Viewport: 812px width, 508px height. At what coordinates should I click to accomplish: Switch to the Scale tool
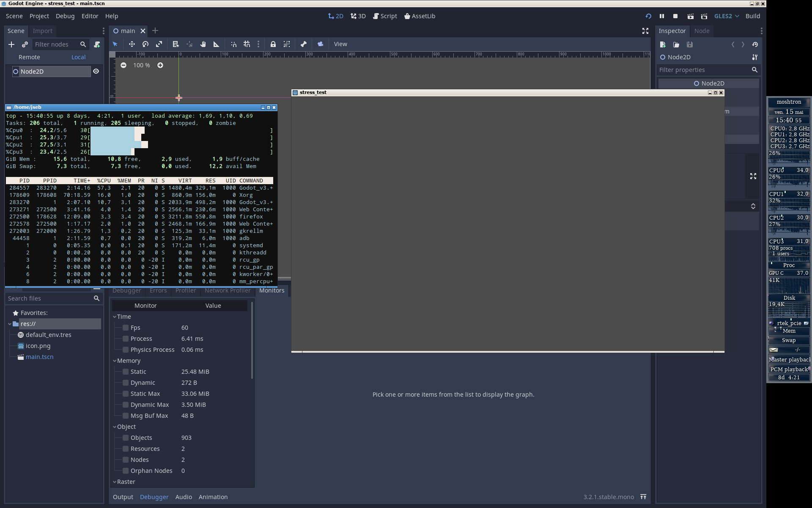click(159, 44)
